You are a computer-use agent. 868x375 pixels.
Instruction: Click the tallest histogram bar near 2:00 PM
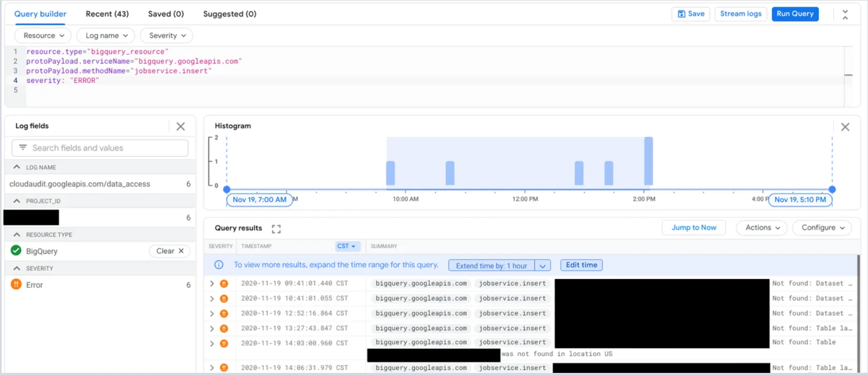[648, 161]
